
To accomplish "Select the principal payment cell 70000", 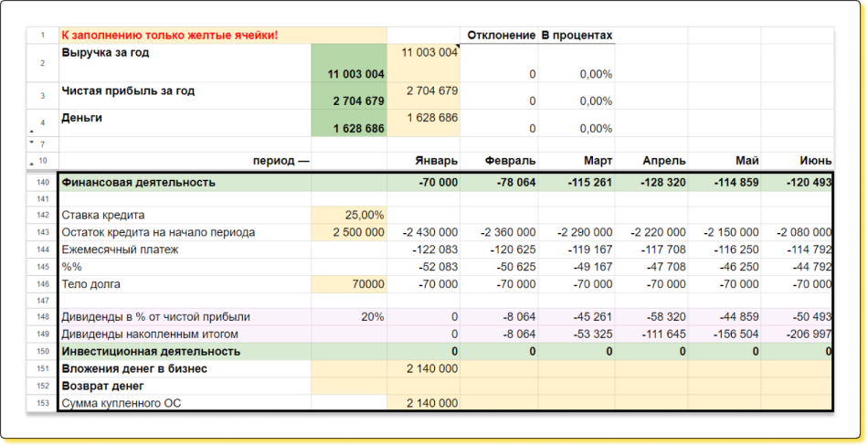I will (x=348, y=283).
